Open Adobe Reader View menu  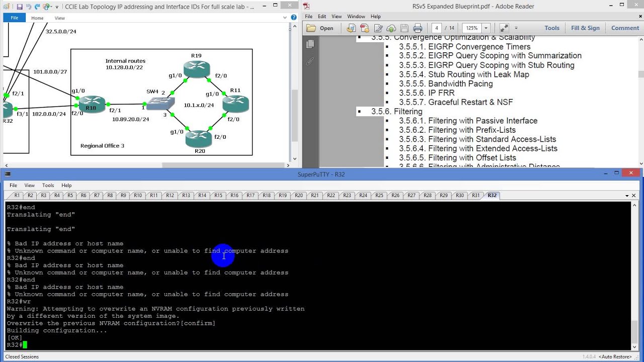coord(337,17)
